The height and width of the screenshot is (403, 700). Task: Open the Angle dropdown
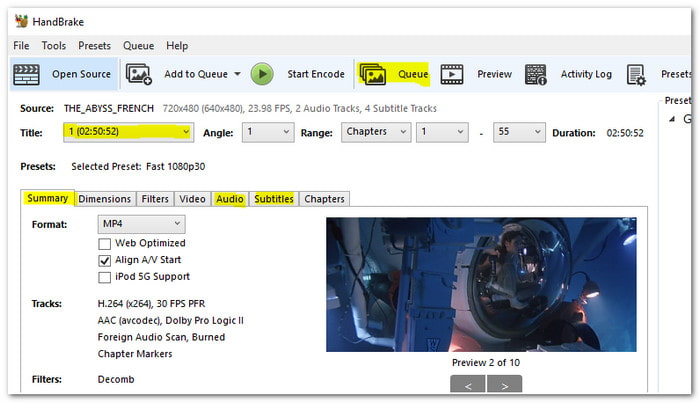tap(268, 132)
